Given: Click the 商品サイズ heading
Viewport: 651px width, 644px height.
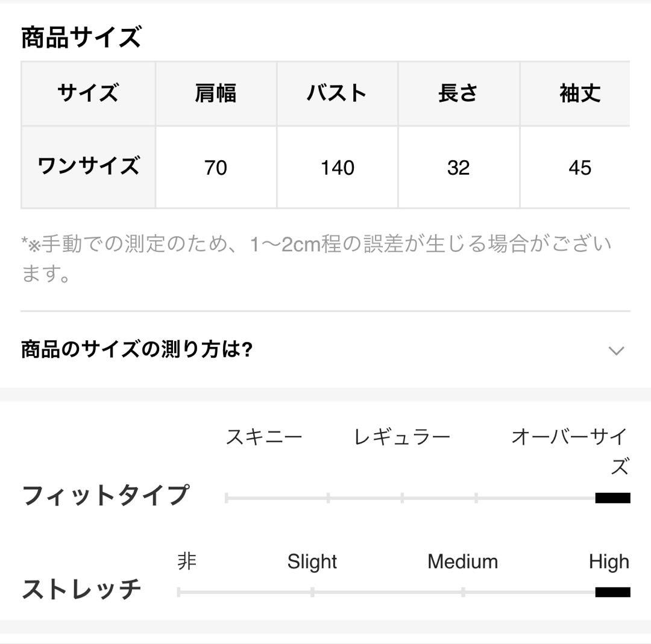Looking at the screenshot, I should click(81, 37).
